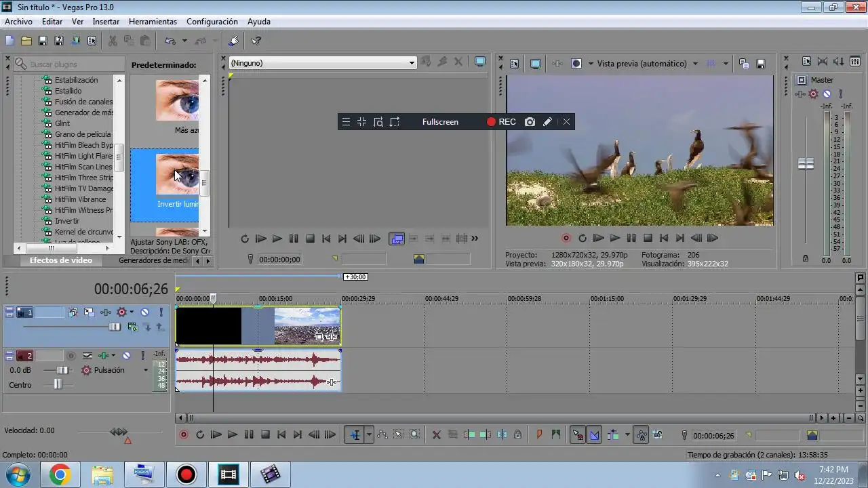Solo audio track 2

[x=142, y=356]
